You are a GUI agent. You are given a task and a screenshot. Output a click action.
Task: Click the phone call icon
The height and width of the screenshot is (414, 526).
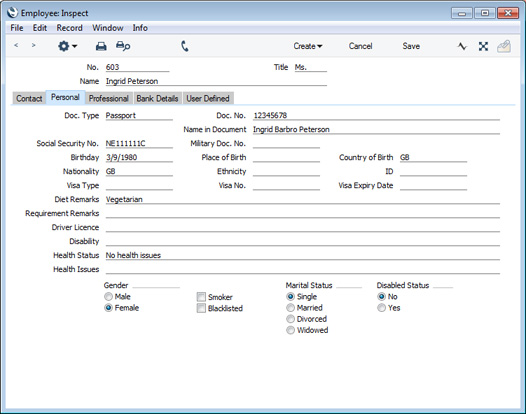185,46
